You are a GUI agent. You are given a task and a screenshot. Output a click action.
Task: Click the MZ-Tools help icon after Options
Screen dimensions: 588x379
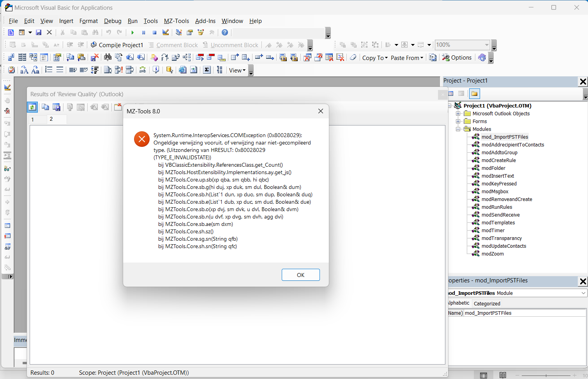tap(482, 58)
